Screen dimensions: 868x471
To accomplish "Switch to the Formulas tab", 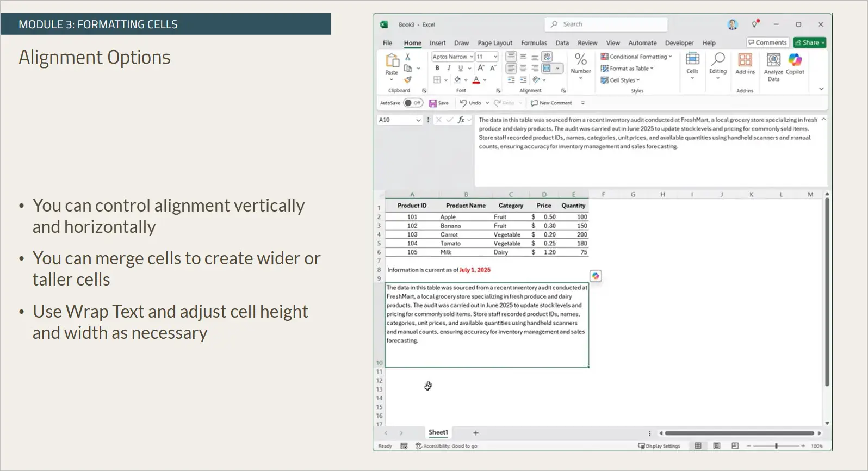I will point(534,43).
